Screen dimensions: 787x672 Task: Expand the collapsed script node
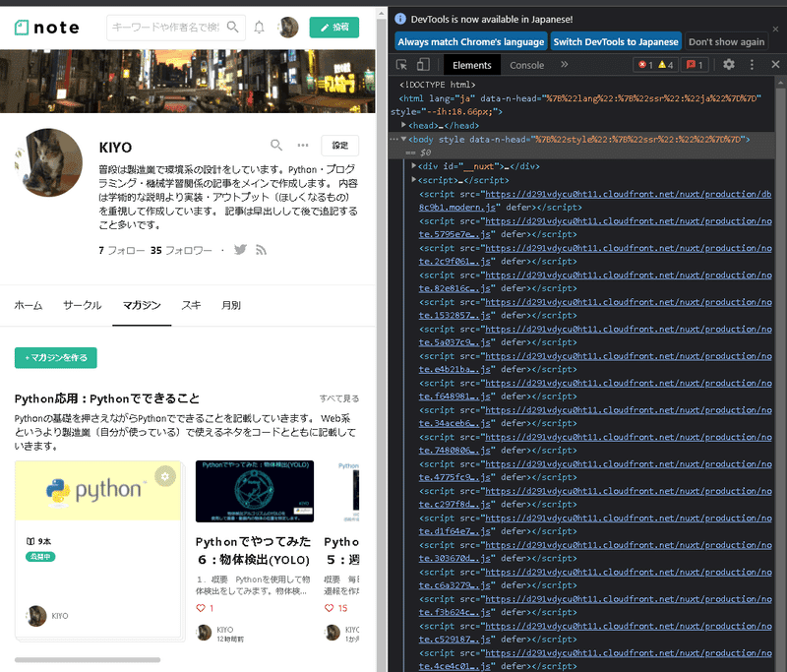[413, 180]
